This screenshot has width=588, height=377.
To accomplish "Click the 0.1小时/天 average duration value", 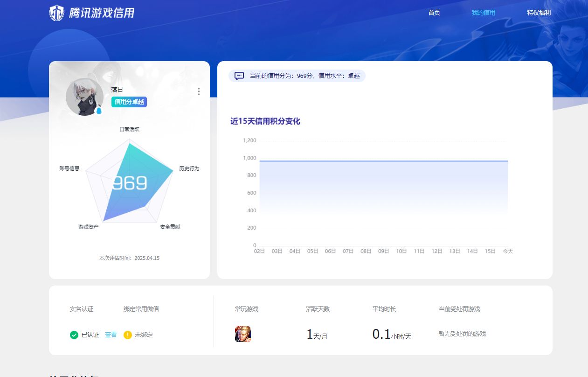I will (x=392, y=334).
